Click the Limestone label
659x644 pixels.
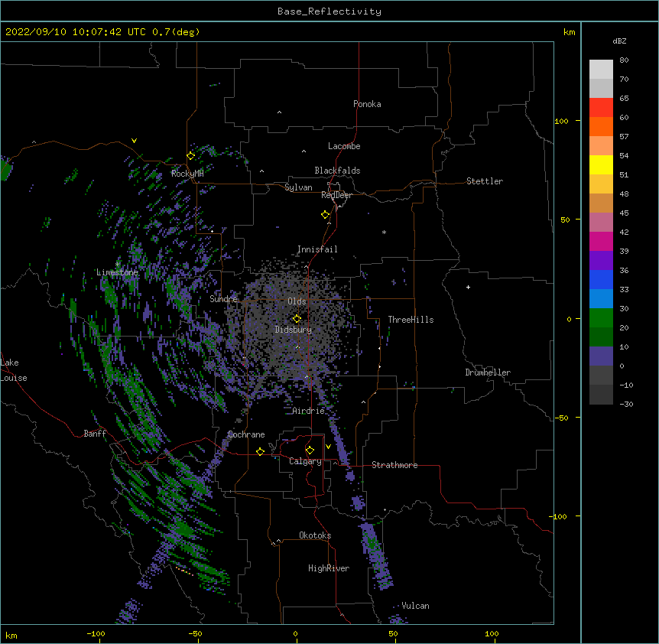tap(117, 272)
